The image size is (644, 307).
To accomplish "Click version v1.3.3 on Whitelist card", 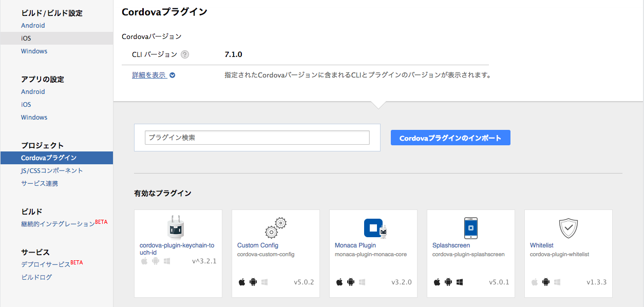I will [x=597, y=282].
